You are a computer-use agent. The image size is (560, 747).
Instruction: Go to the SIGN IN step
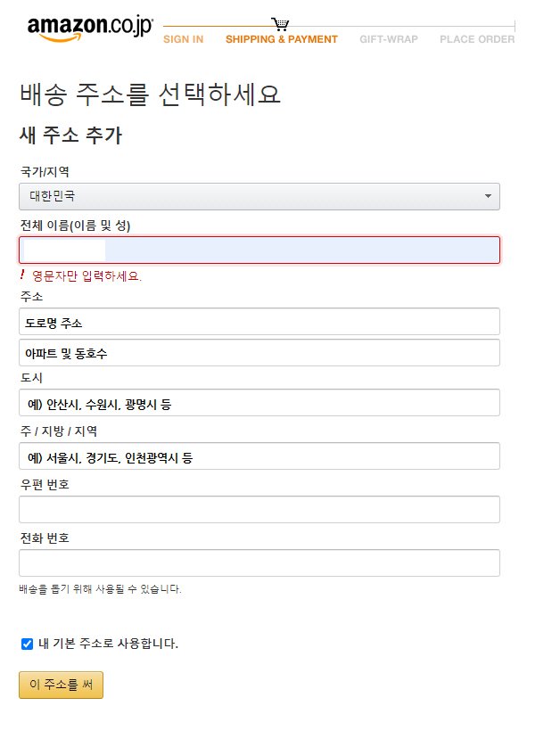tap(183, 39)
